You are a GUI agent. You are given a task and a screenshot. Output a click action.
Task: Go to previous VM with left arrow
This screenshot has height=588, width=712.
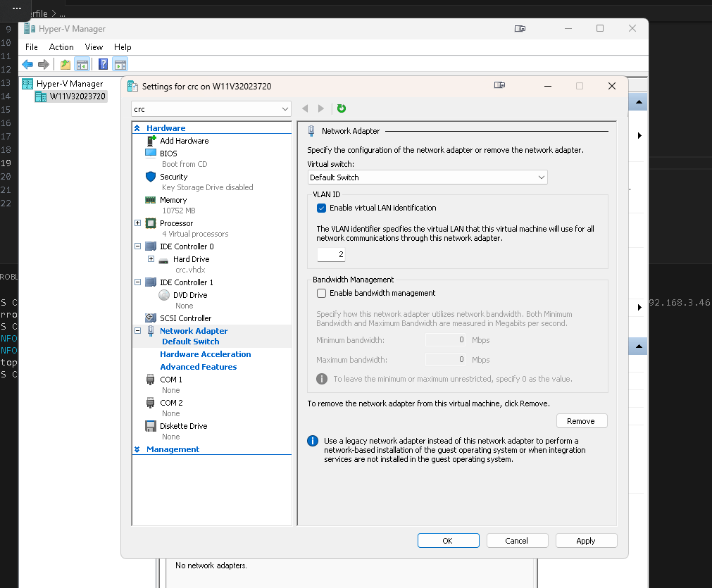(x=305, y=108)
